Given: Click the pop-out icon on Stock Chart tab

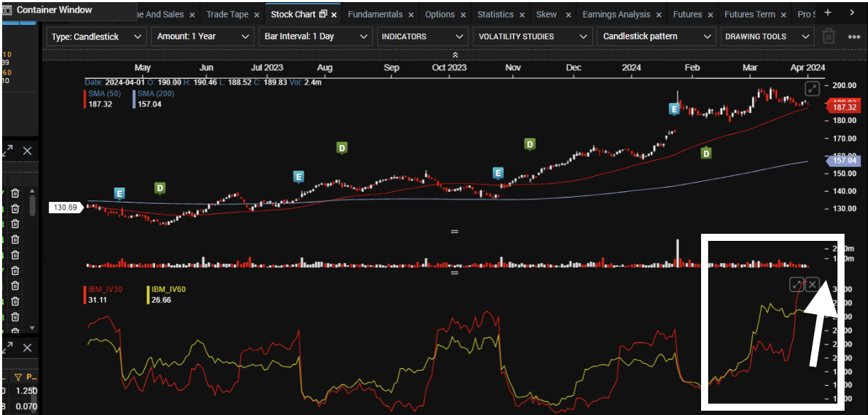Looking at the screenshot, I should click(x=323, y=14).
